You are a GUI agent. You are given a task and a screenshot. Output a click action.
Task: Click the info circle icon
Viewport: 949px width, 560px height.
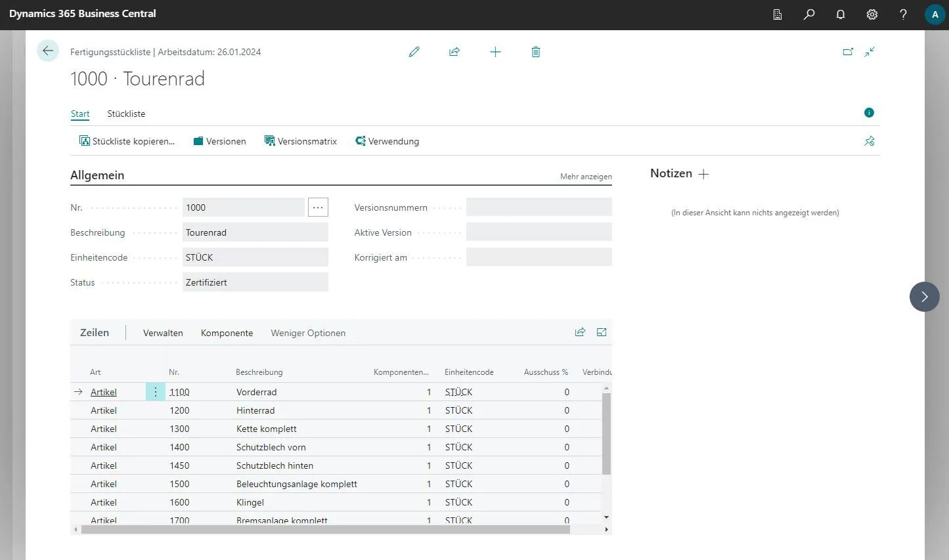(x=869, y=113)
